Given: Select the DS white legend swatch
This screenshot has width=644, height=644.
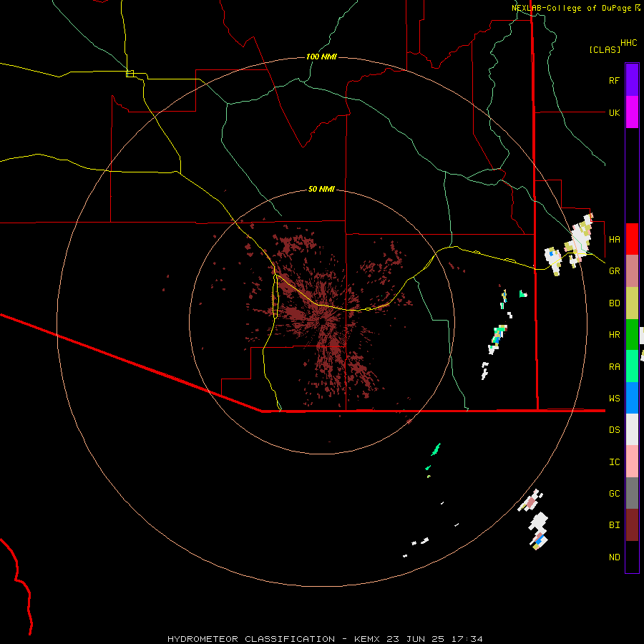Looking at the screenshot, I should (632, 429).
